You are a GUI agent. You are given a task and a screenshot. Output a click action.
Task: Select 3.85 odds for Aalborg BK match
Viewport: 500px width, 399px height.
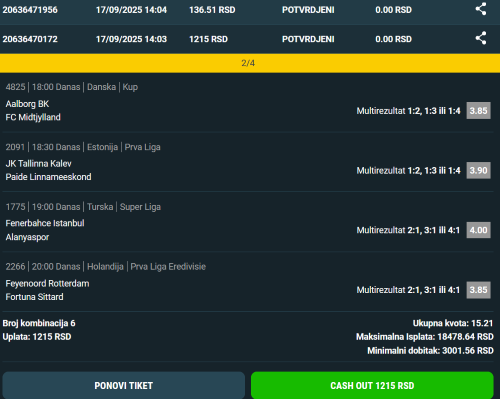(478, 111)
